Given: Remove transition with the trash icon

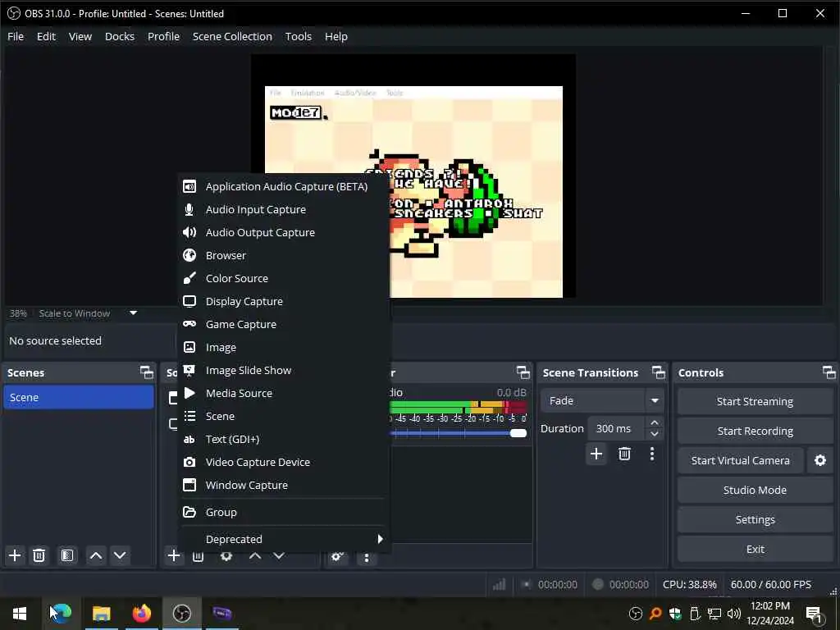Looking at the screenshot, I should pyautogui.click(x=624, y=454).
